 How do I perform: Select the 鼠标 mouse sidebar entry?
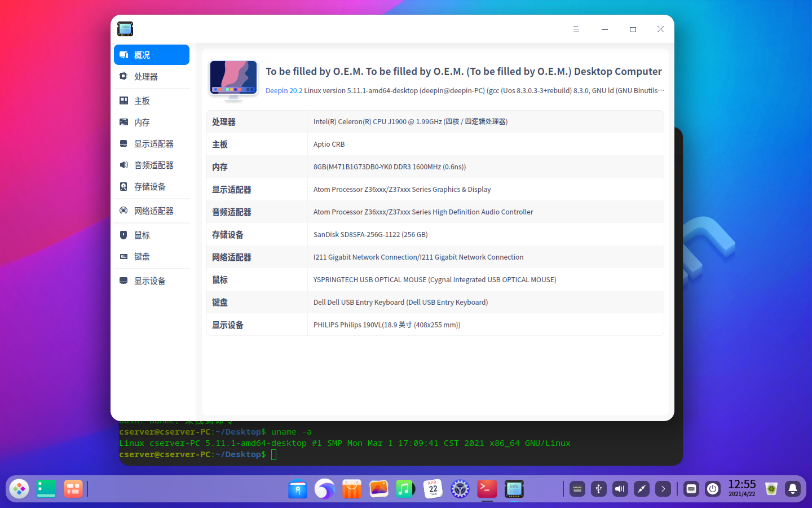click(152, 235)
